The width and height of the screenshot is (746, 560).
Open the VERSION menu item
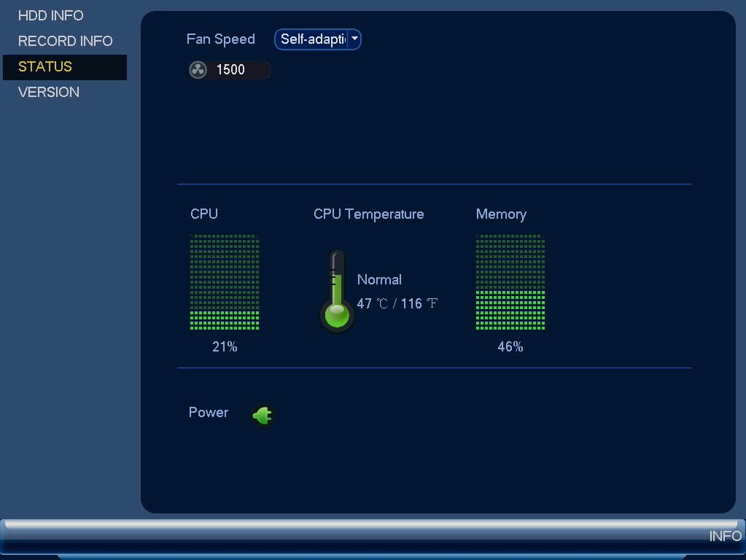(49, 92)
